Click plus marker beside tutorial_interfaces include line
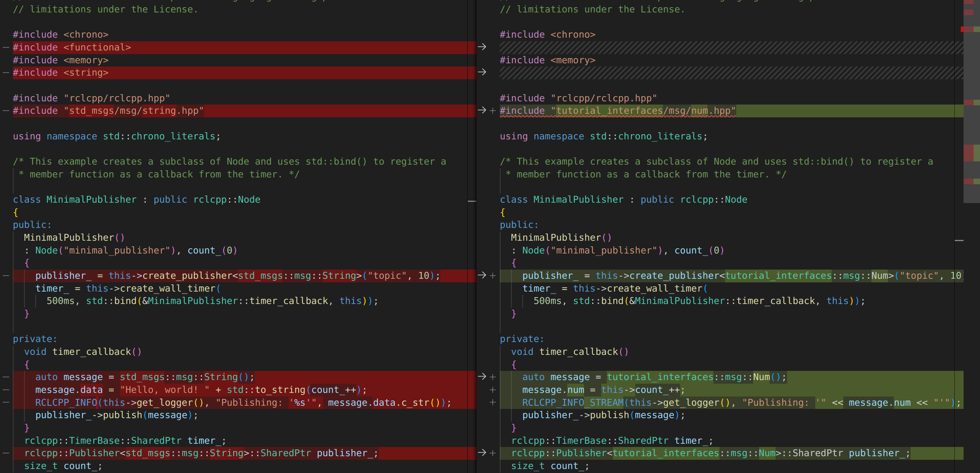Screen dimensions: 980x473 [x=493, y=111]
